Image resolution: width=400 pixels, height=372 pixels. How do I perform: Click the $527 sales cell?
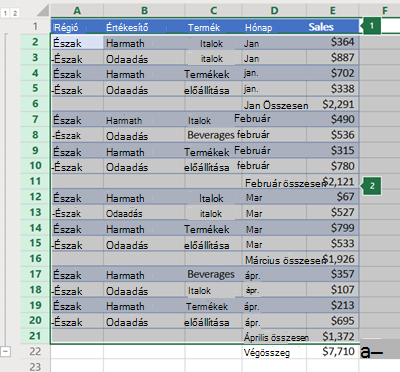pos(333,212)
